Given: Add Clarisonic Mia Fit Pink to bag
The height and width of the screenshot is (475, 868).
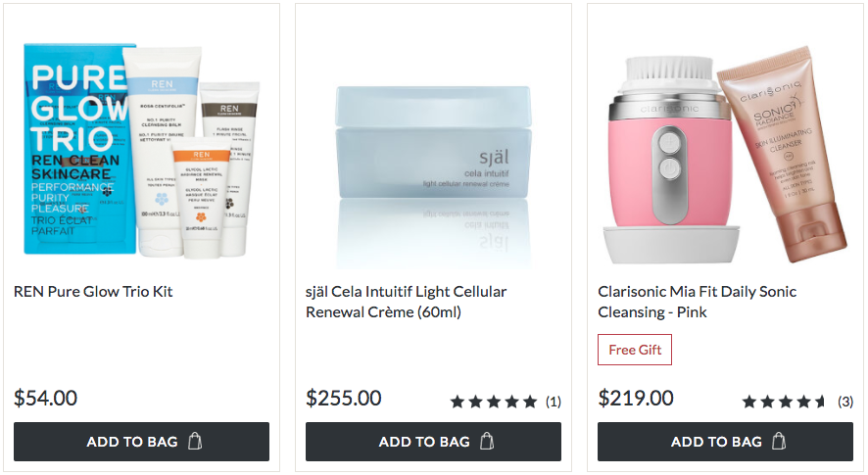Looking at the screenshot, I should pyautogui.click(x=725, y=442).
